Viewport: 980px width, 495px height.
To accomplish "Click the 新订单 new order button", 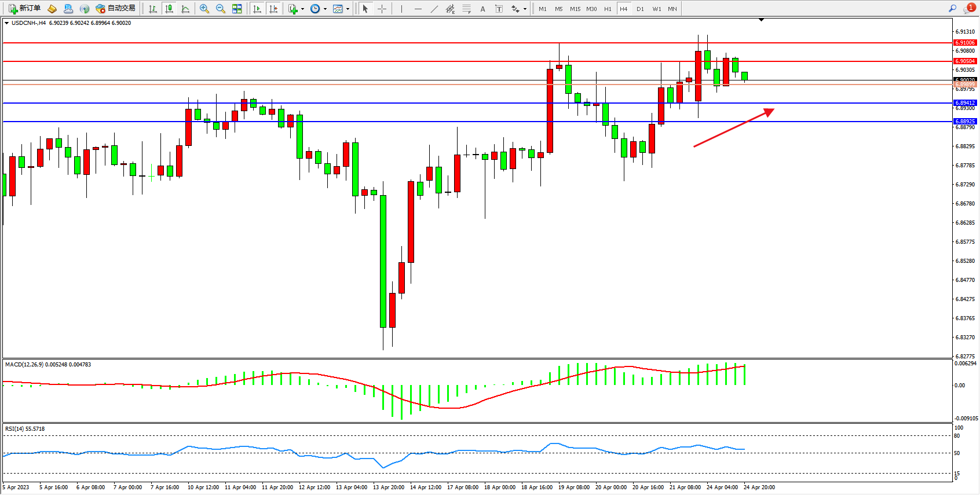I will point(24,9).
